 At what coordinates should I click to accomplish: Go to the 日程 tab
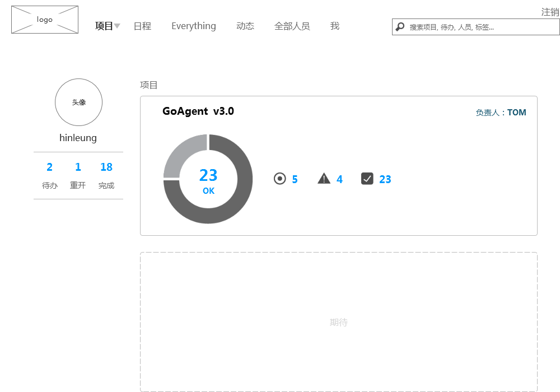(x=142, y=26)
